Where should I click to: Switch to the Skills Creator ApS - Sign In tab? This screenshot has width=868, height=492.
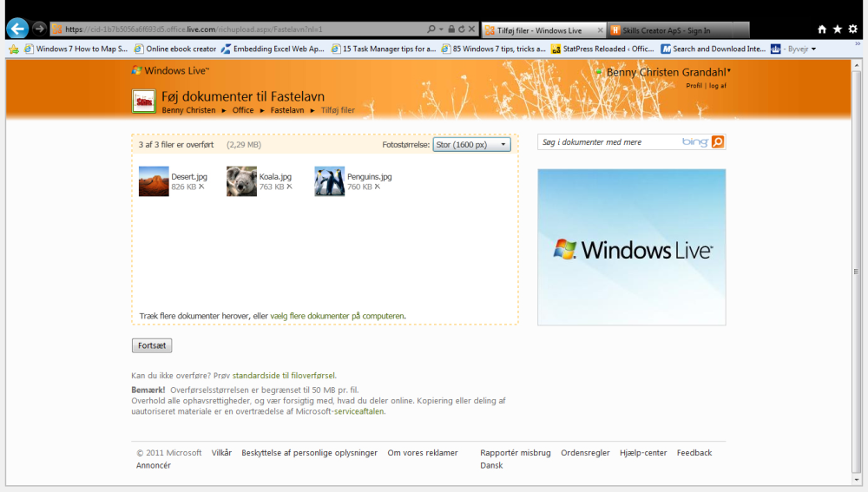click(x=671, y=30)
